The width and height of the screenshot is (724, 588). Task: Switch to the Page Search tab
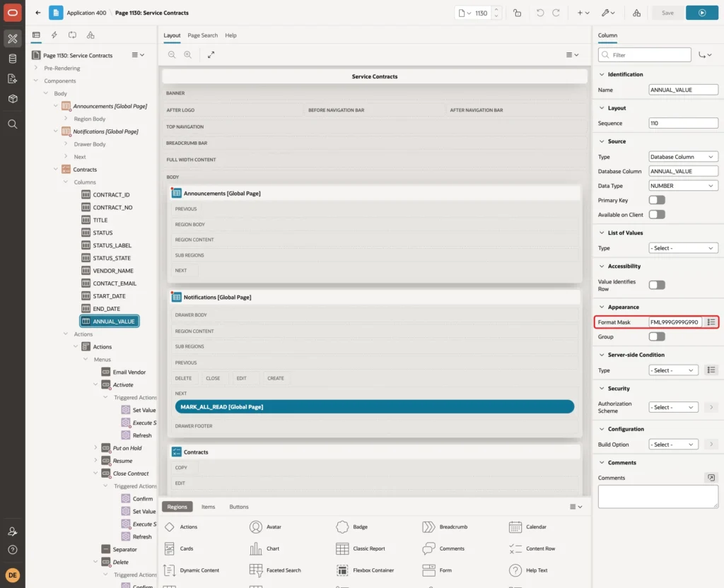coord(202,35)
